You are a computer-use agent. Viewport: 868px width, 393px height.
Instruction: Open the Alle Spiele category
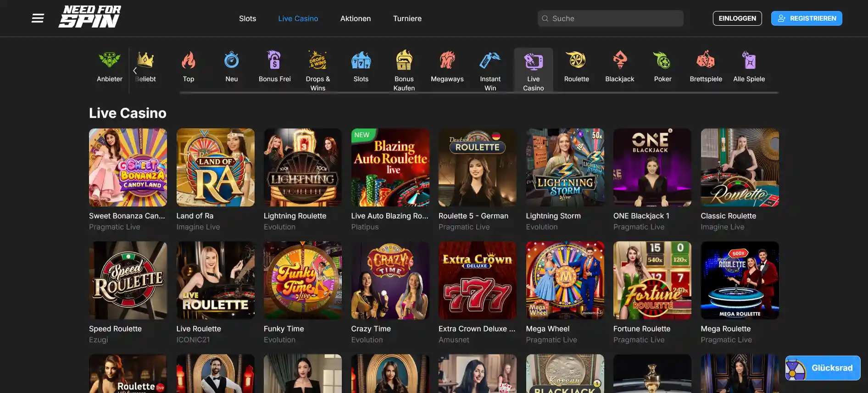749,67
